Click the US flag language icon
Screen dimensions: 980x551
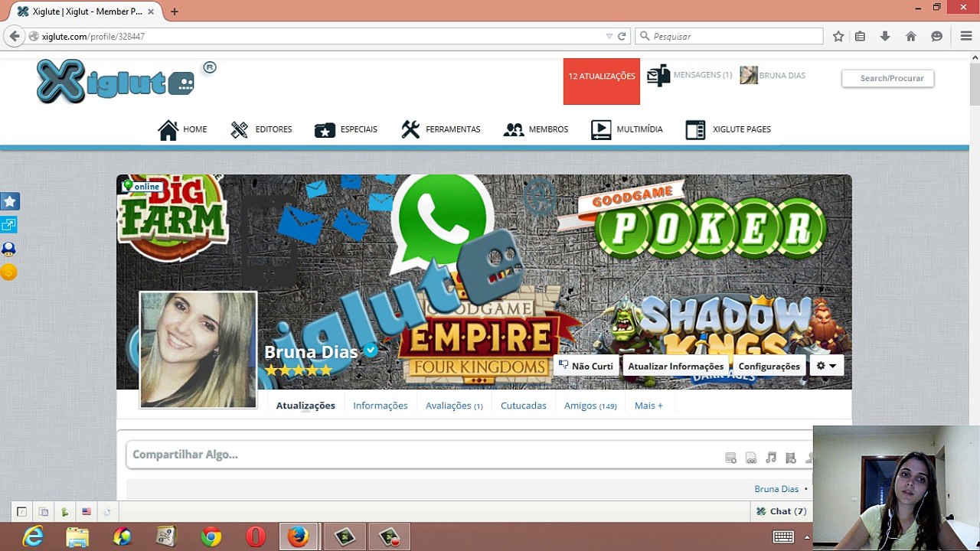coord(87,512)
